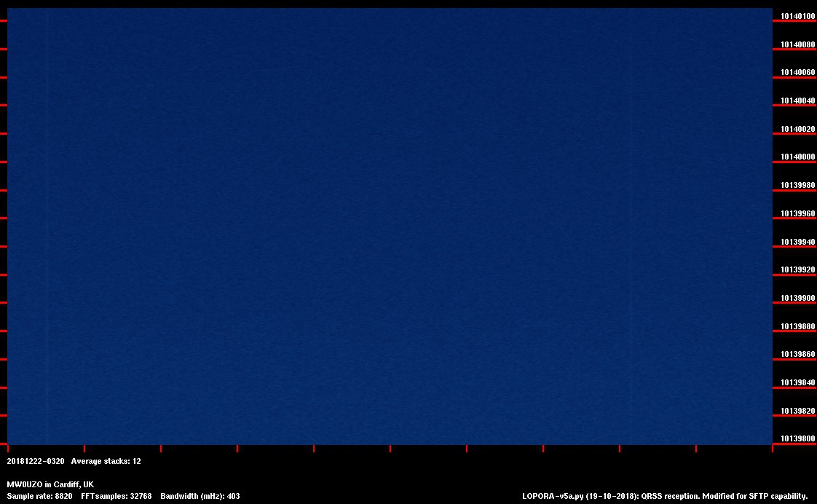Screen dimensions: 817x504
Task: Click the FFTsamples: 32768 label
Action: (x=117, y=496)
